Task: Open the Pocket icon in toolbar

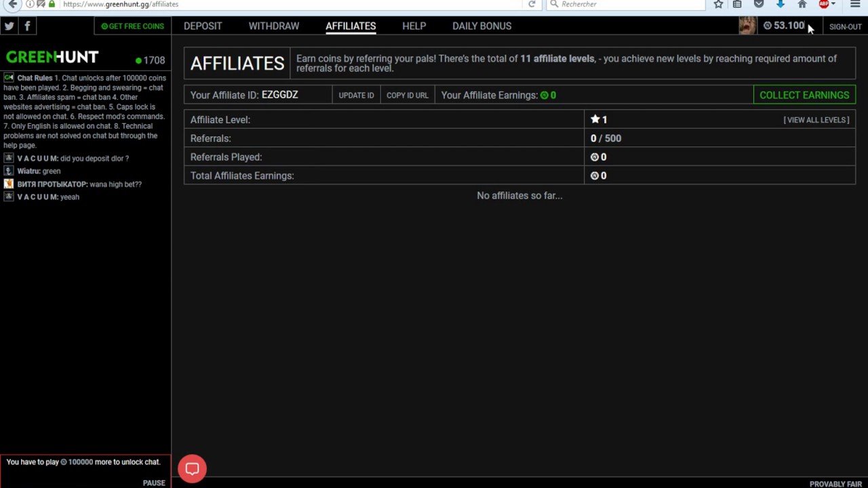Action: (x=759, y=4)
